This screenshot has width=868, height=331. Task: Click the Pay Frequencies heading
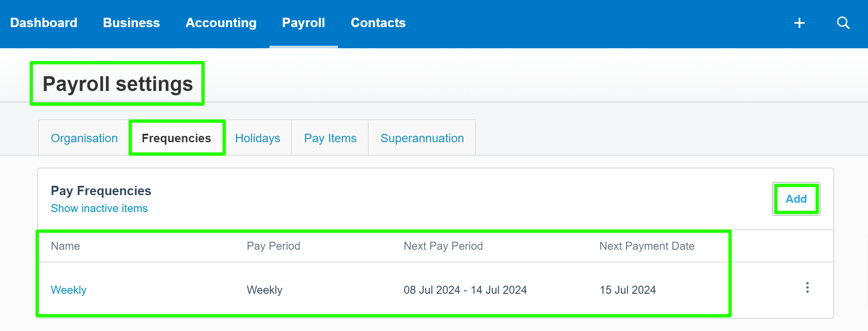(x=101, y=191)
